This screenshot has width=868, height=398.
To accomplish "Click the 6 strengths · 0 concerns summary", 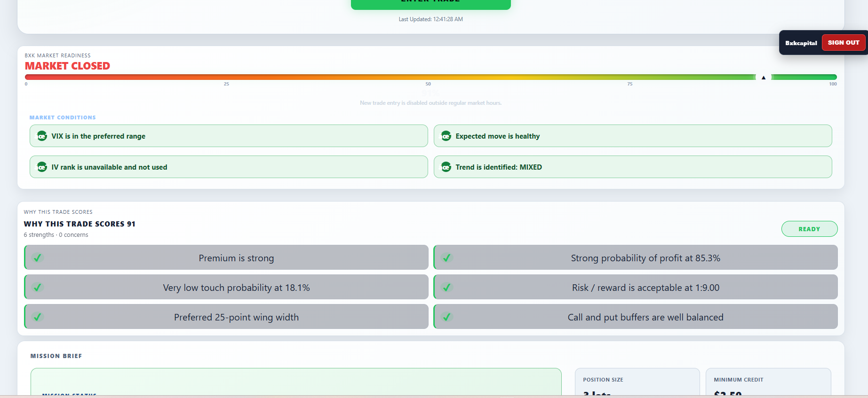I will tap(56, 235).
